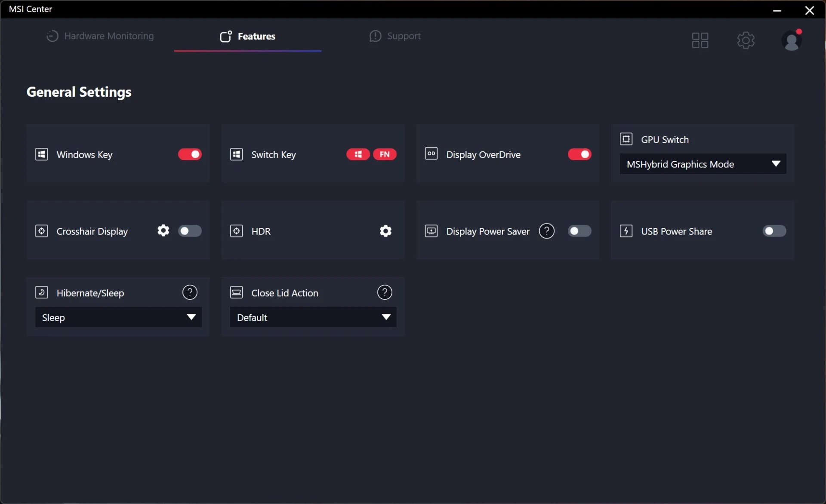Enable the Crosshair Display toggle
Viewport: 826px width, 504px height.
[x=190, y=231]
